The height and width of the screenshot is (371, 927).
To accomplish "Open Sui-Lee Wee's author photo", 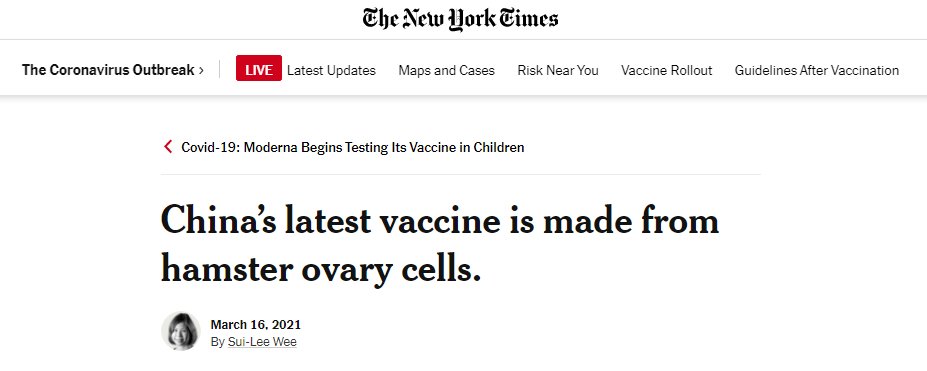I will pos(181,331).
